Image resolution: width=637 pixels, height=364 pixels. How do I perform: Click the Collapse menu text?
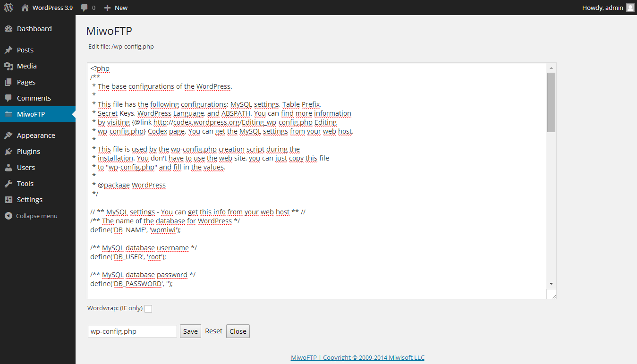click(x=37, y=216)
